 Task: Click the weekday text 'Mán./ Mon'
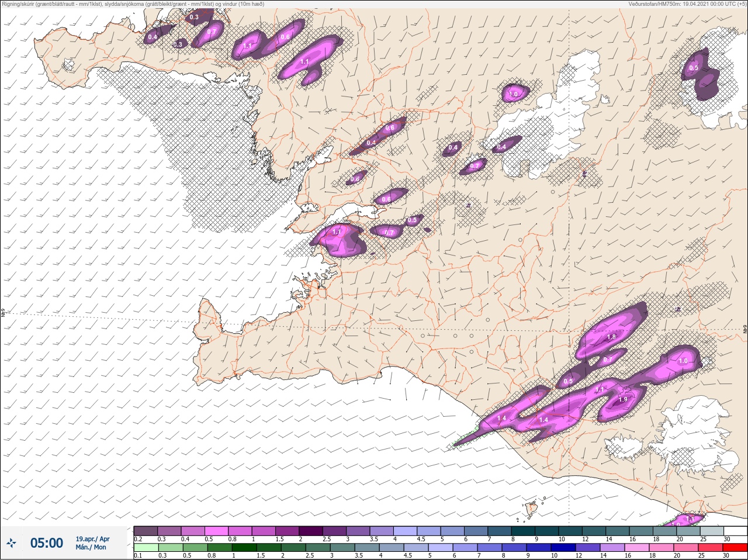(x=91, y=547)
